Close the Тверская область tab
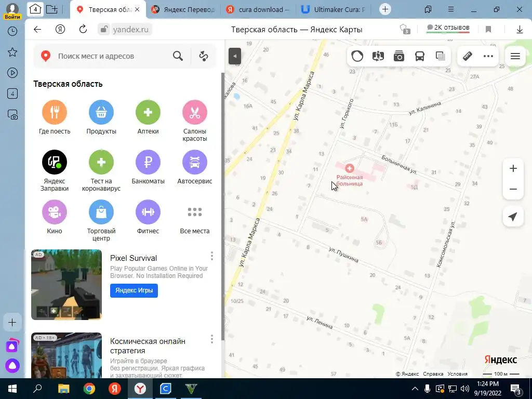The width and height of the screenshot is (532, 399). (137, 9)
